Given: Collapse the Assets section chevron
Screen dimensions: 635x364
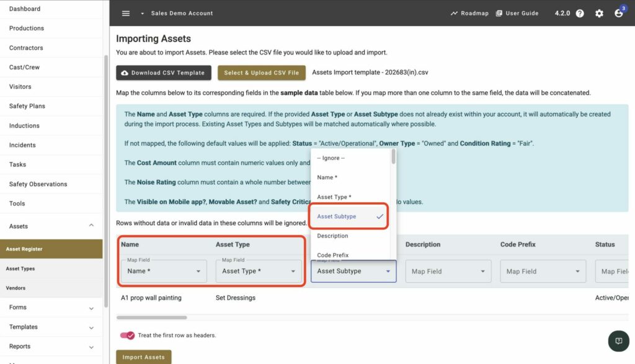Looking at the screenshot, I should coord(91,226).
